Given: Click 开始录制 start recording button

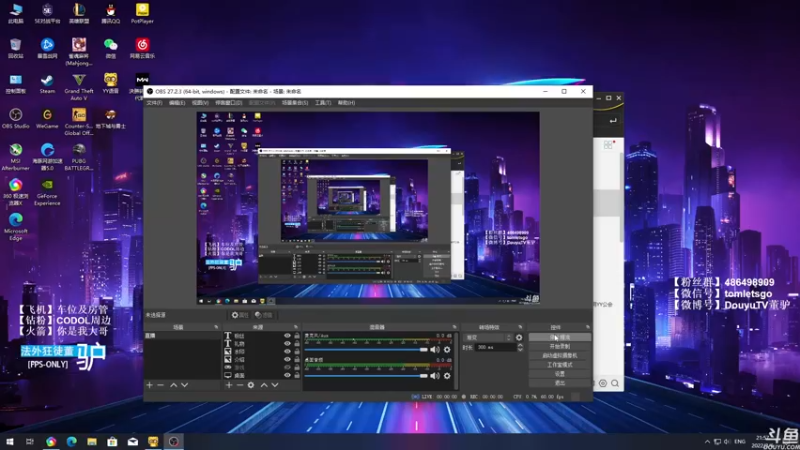Looking at the screenshot, I should (x=560, y=346).
